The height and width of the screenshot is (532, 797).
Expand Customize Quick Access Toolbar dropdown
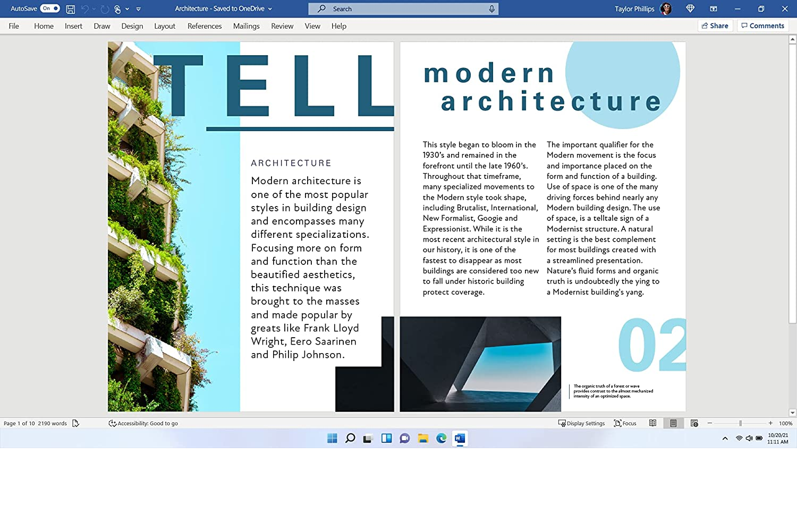[x=138, y=9]
